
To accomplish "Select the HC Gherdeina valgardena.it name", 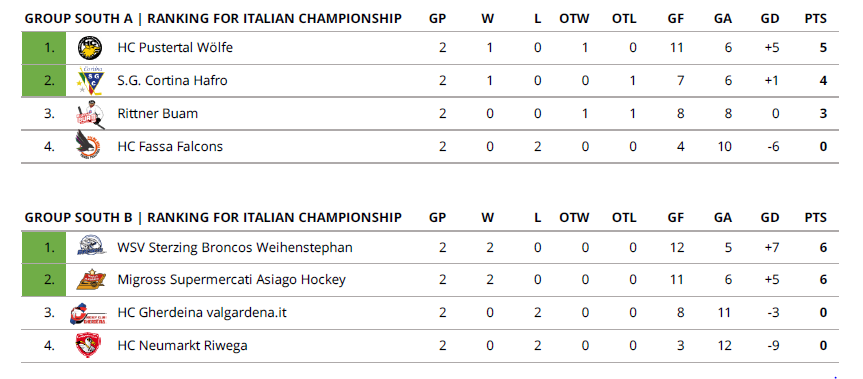I will coord(202,313).
